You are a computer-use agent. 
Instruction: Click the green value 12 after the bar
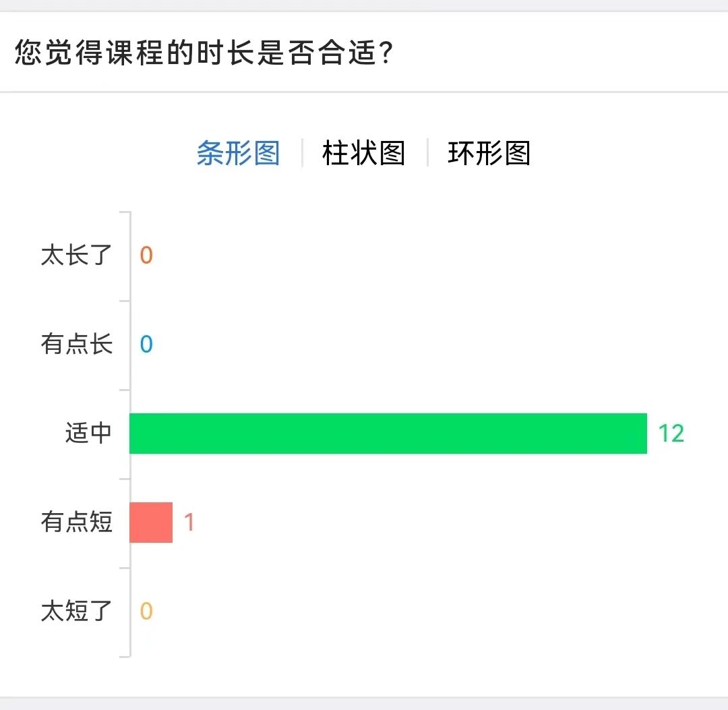pyautogui.click(x=671, y=434)
